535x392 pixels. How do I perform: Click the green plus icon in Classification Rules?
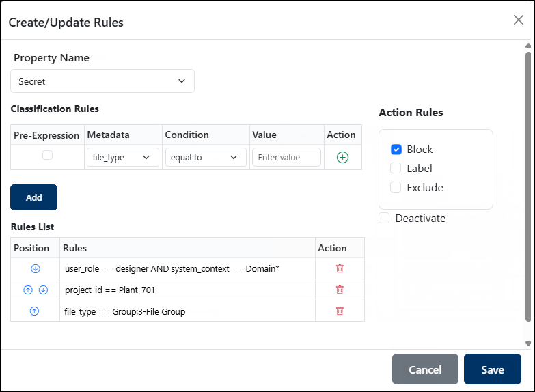342,157
